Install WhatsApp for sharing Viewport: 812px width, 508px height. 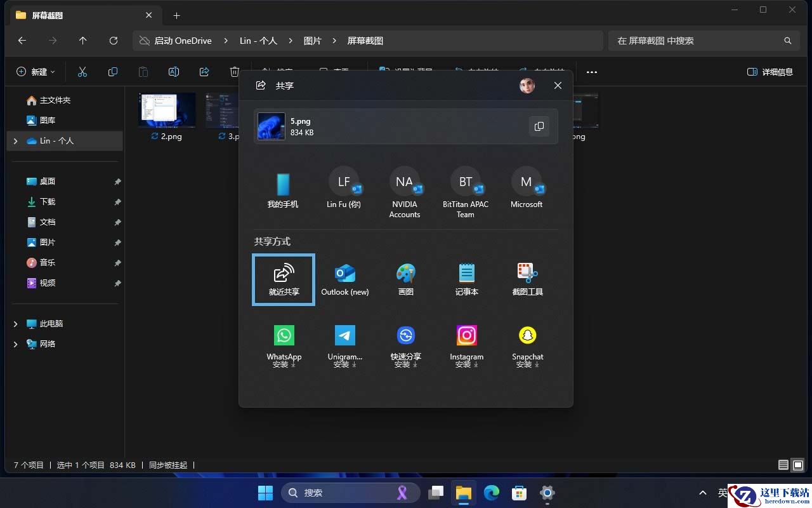click(284, 346)
